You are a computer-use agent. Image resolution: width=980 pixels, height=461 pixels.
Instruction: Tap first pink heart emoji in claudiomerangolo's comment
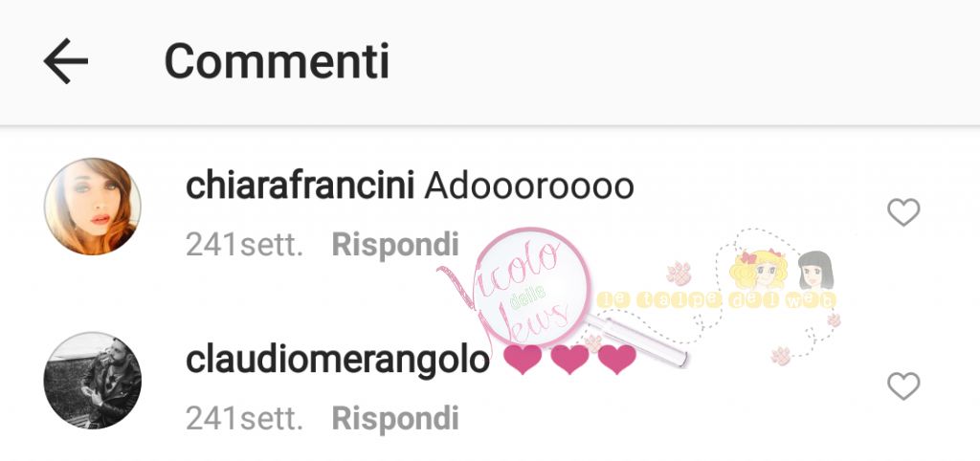pyautogui.click(x=523, y=361)
